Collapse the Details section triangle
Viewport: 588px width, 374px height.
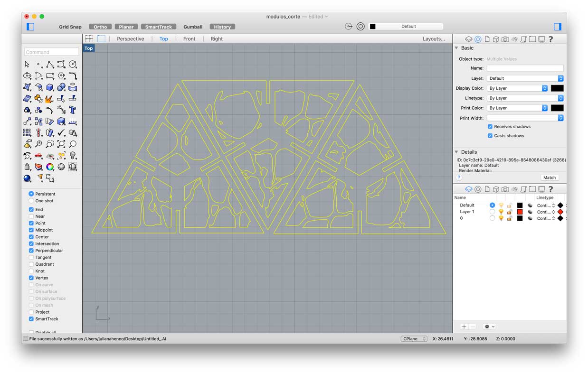point(456,152)
